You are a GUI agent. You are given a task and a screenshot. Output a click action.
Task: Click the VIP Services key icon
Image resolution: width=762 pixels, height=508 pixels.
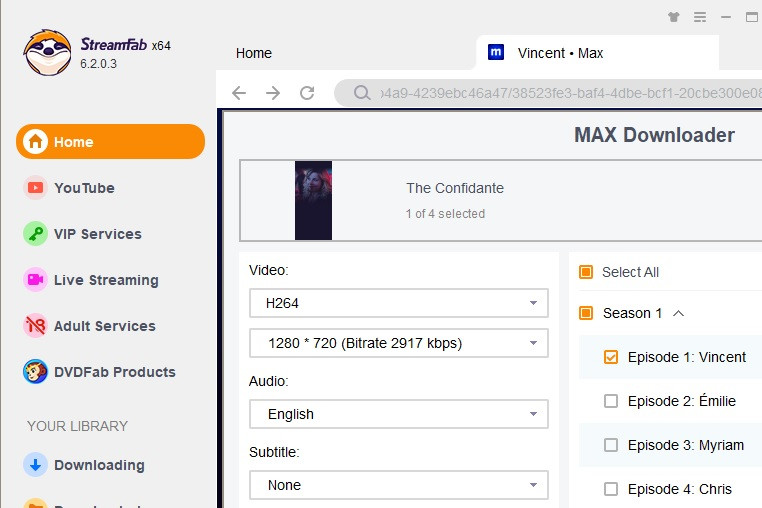tap(35, 234)
